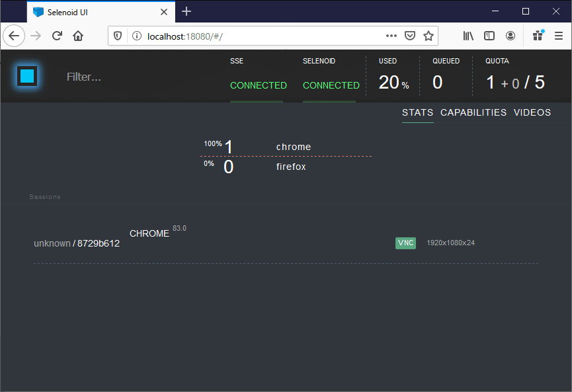Click the Sessions section heading

click(45, 197)
